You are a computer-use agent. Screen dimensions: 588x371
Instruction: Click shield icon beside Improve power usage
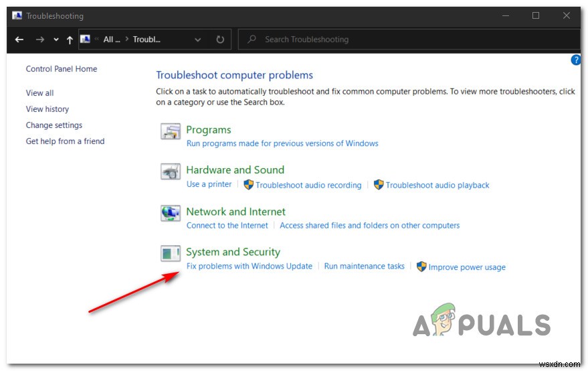point(421,267)
